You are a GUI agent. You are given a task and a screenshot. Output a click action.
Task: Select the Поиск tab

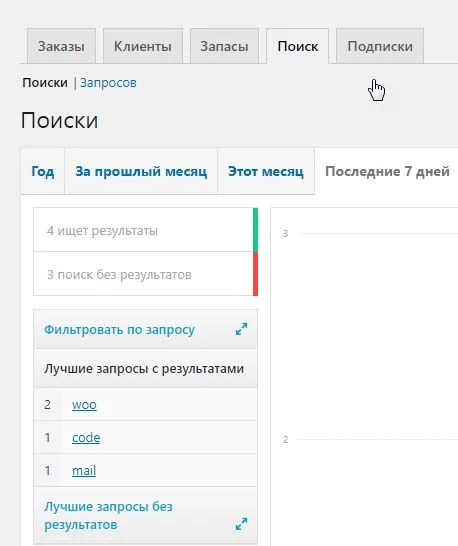coord(297,46)
